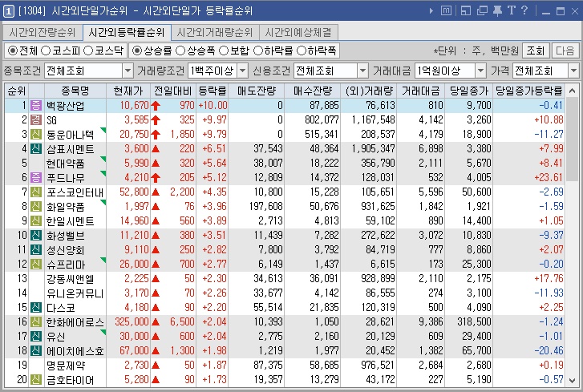Click the 신 badge icon next to 다스코
Viewport: 583px width, 392px height.
coord(36,307)
